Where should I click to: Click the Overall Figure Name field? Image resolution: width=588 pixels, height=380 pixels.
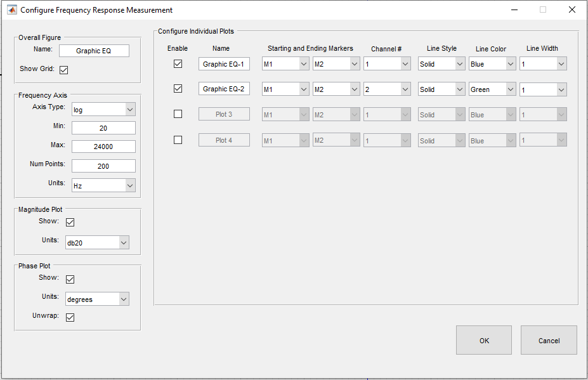click(94, 51)
